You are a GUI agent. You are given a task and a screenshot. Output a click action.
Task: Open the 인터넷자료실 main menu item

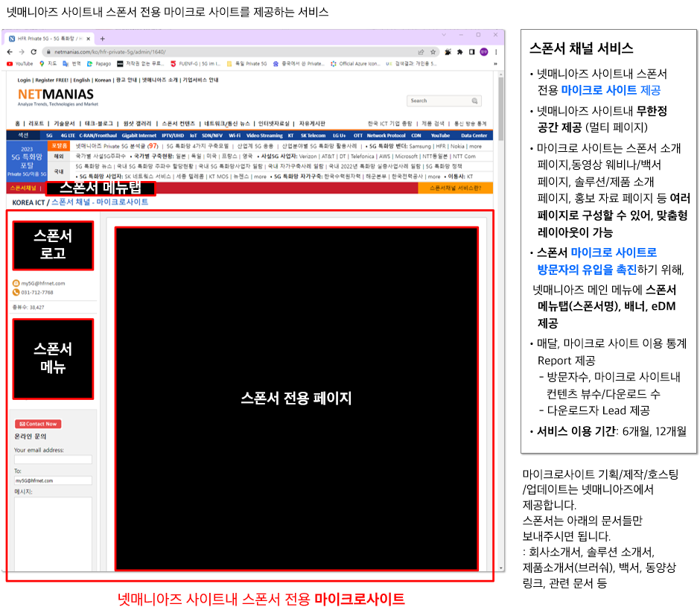273,124
